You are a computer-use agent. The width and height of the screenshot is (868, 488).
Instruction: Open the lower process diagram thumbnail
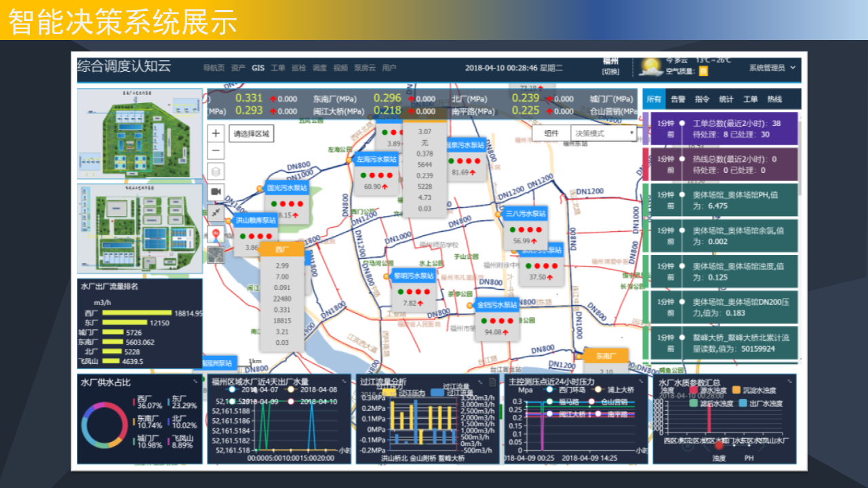pyautogui.click(x=140, y=228)
